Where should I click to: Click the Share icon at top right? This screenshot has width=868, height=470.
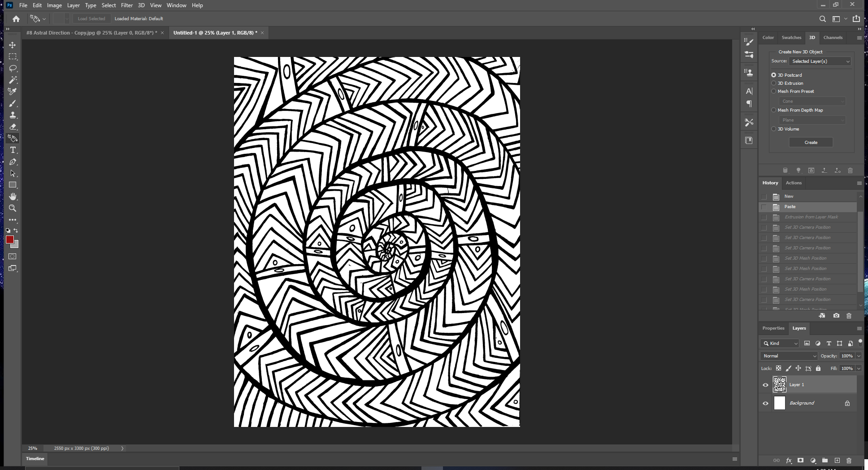[x=856, y=19]
